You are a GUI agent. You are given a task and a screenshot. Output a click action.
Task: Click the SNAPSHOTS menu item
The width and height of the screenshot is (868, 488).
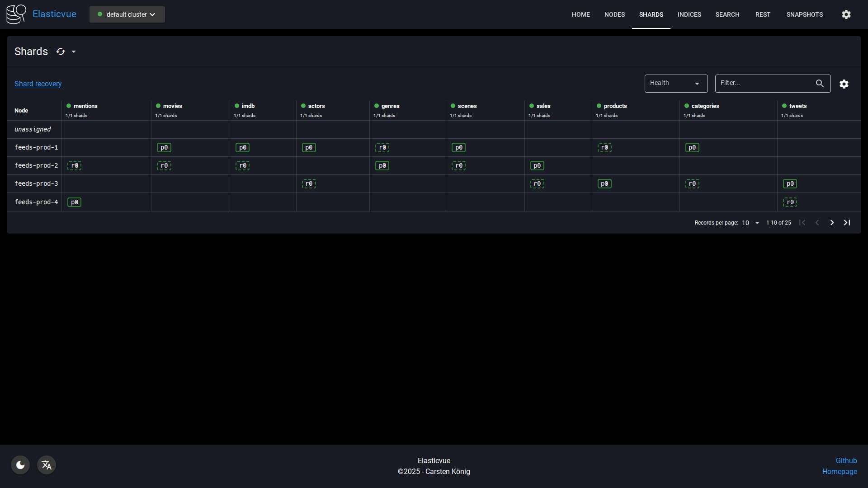804,14
